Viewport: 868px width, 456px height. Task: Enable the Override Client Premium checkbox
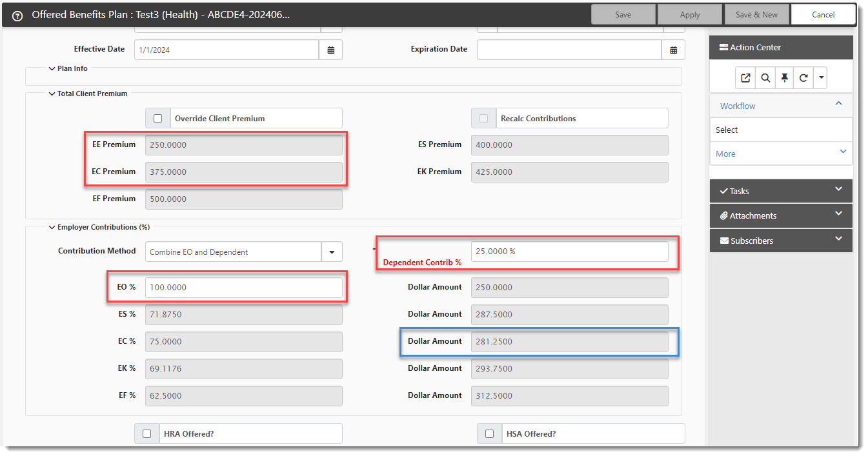(157, 119)
